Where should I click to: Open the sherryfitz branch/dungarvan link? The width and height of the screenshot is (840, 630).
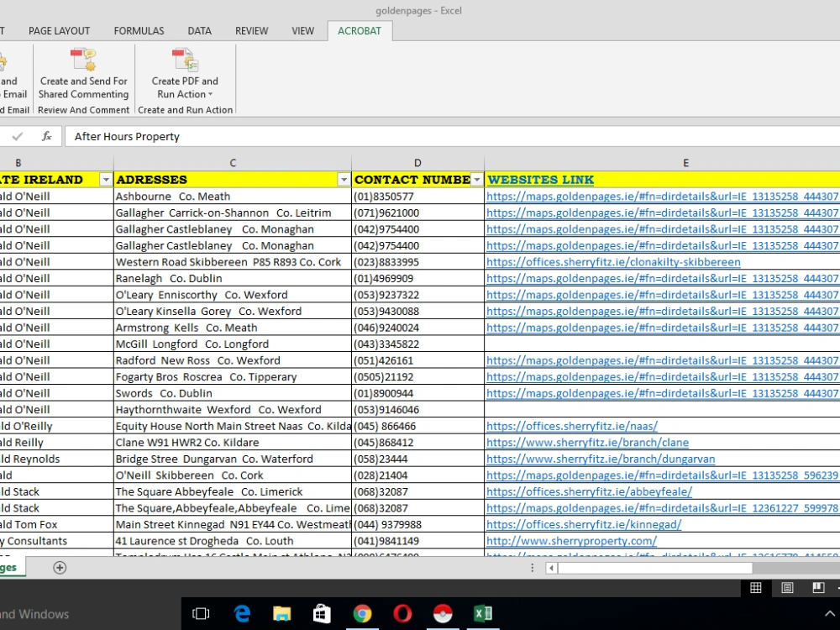[x=601, y=459]
